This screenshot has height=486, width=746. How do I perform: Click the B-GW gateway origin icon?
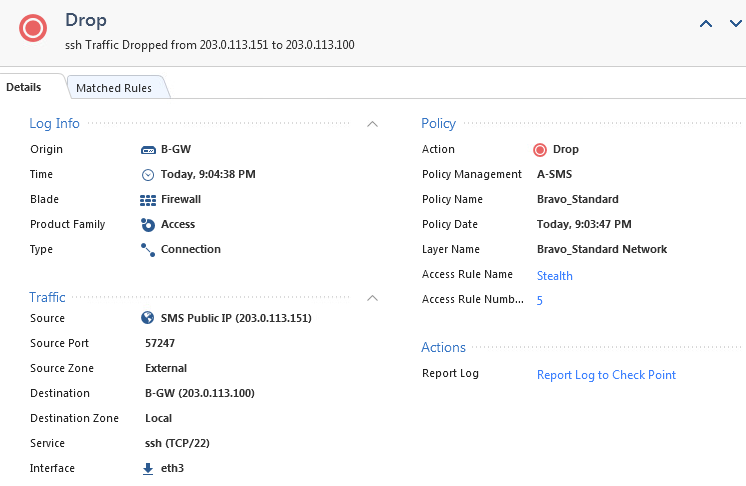point(148,150)
